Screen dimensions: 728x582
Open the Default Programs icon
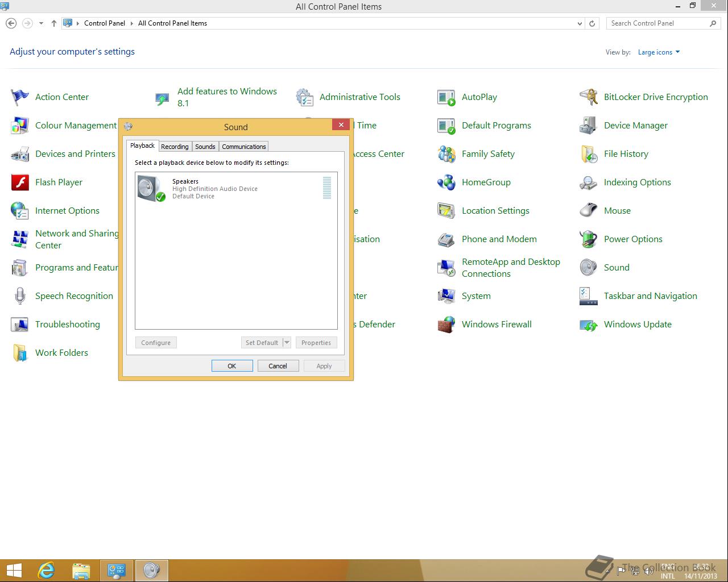(x=446, y=126)
